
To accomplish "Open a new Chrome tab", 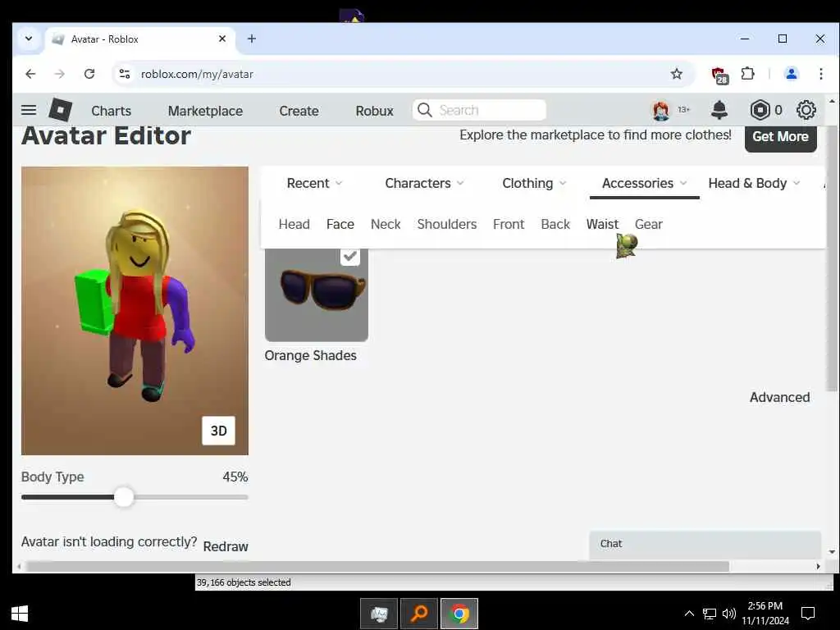I will tap(251, 39).
